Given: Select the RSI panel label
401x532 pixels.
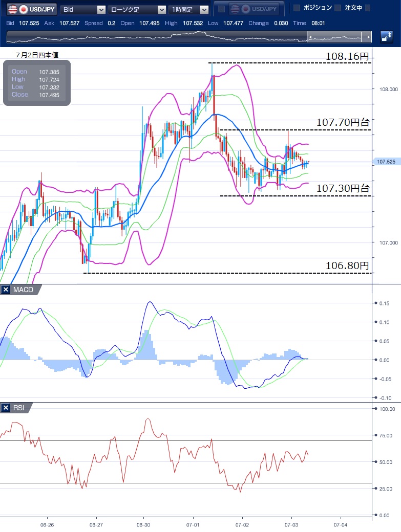Looking at the screenshot, I should 19,408.
